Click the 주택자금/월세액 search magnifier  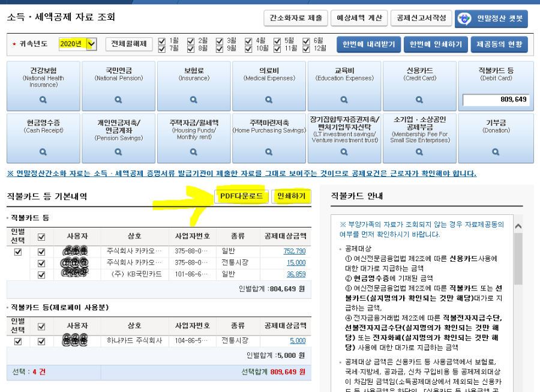pyautogui.click(x=193, y=151)
